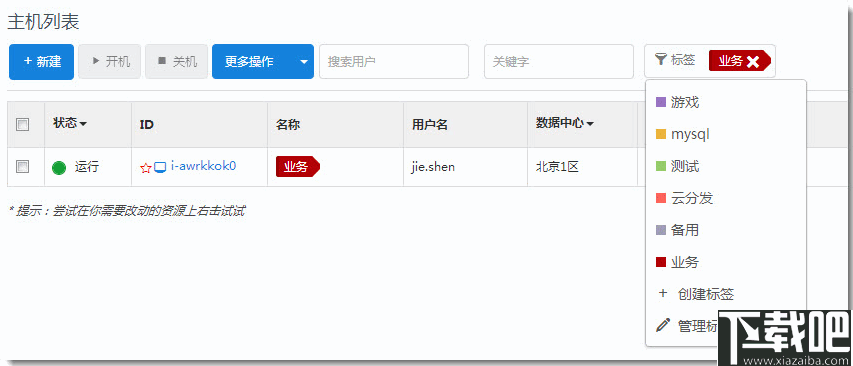Click the green 运行 status indicator

tap(59, 168)
